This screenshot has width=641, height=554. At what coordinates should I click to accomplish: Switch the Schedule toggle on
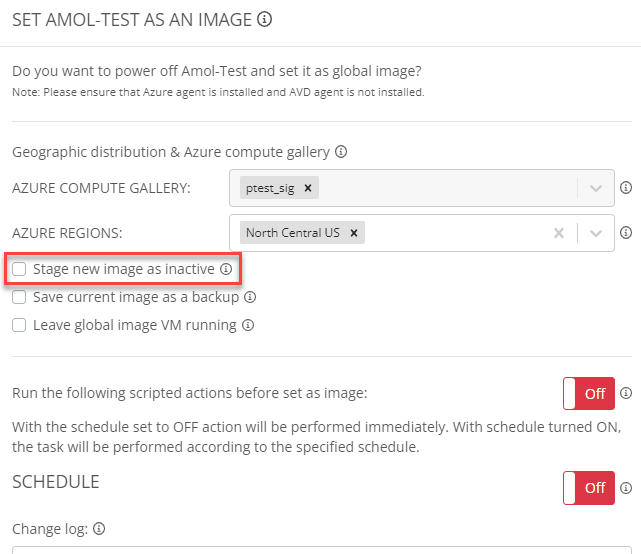(589, 488)
